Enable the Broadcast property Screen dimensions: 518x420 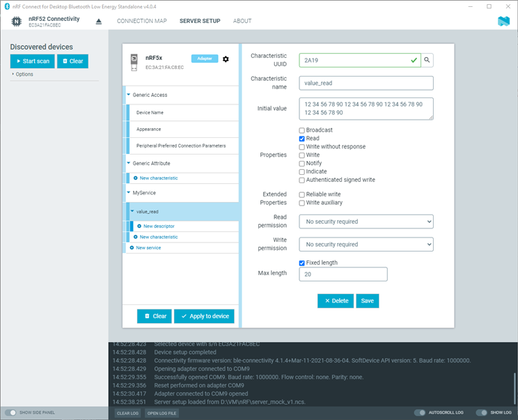[x=301, y=130]
